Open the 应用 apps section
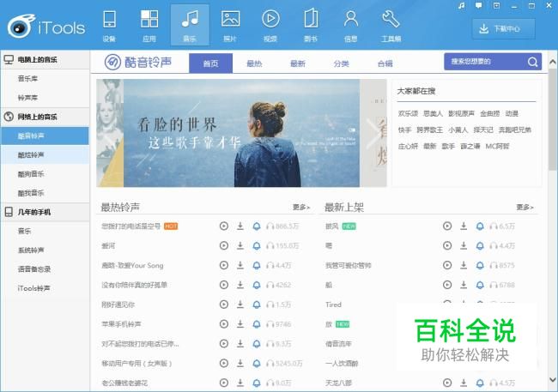Image resolution: width=558 pixels, height=392 pixels. [x=149, y=26]
